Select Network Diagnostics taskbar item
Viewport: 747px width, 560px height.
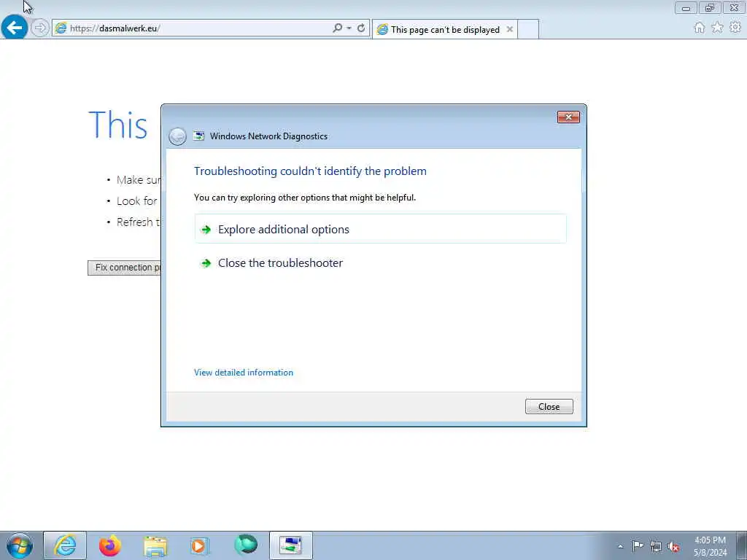(x=290, y=545)
